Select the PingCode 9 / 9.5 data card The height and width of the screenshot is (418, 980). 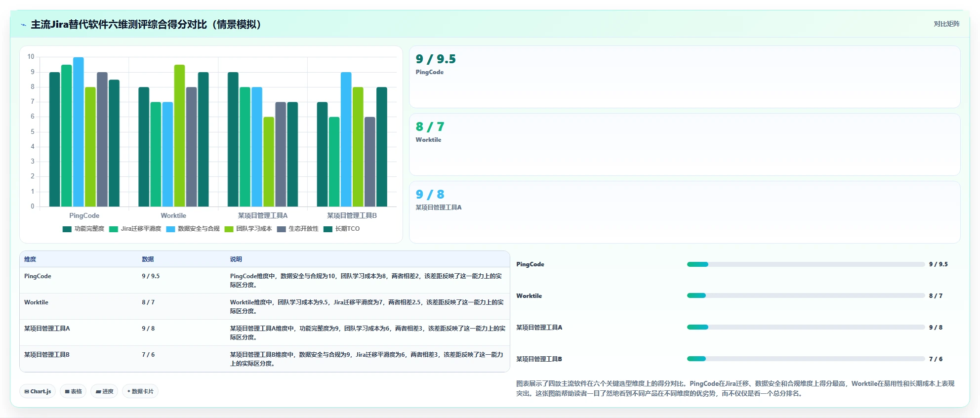(685, 77)
